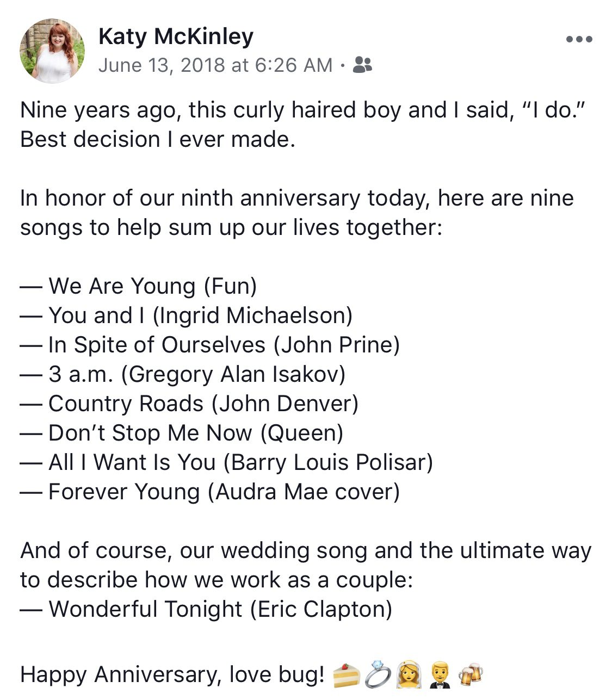This screenshot has width=612, height=700.
Task: Open Katy McKinley's profile picture
Action: pyautogui.click(x=52, y=51)
